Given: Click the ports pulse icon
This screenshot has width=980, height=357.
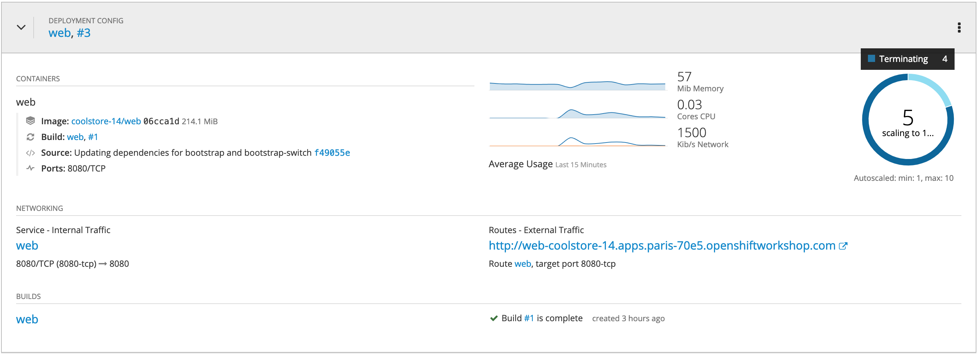Looking at the screenshot, I should point(30,168).
